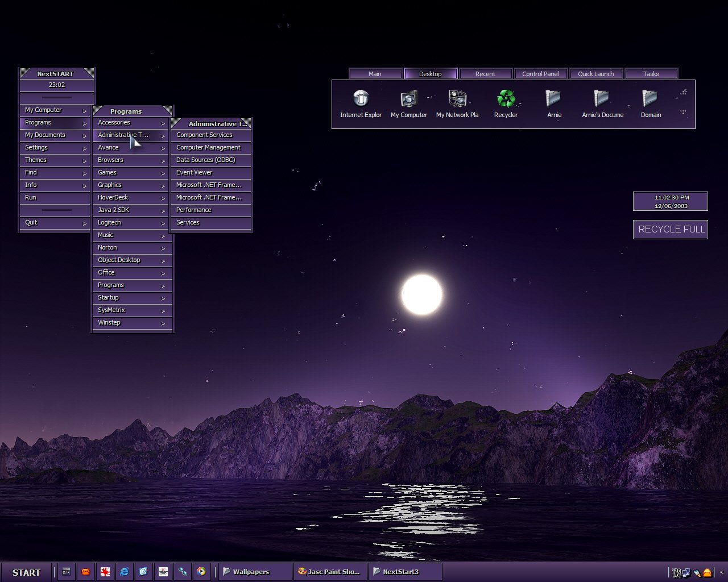
Task: Switch to the Quick Launch tab
Action: coord(596,74)
